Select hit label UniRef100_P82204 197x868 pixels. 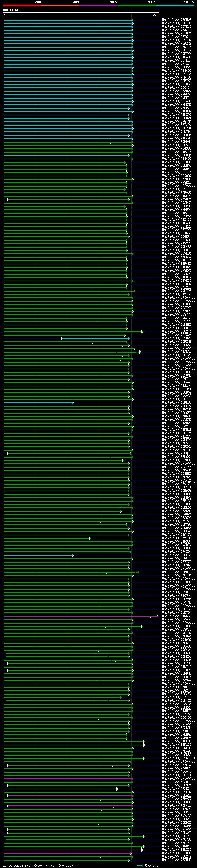[177, 386]
